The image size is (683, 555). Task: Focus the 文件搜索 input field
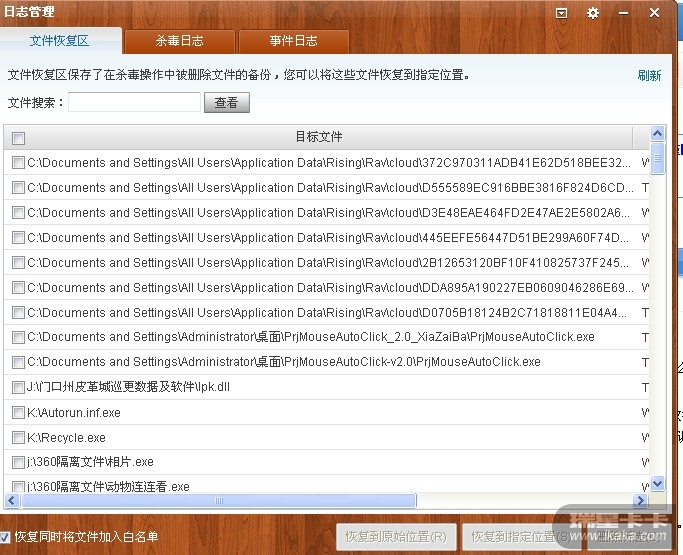134,102
